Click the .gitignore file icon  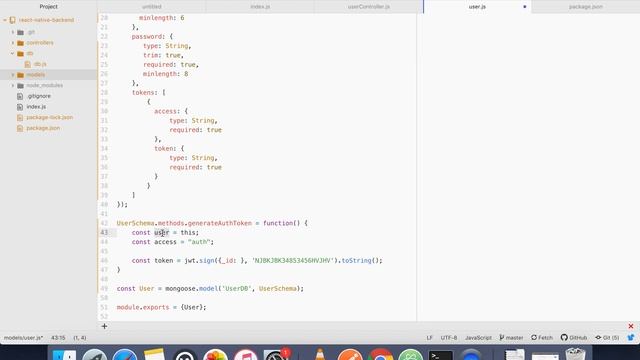coord(20,96)
